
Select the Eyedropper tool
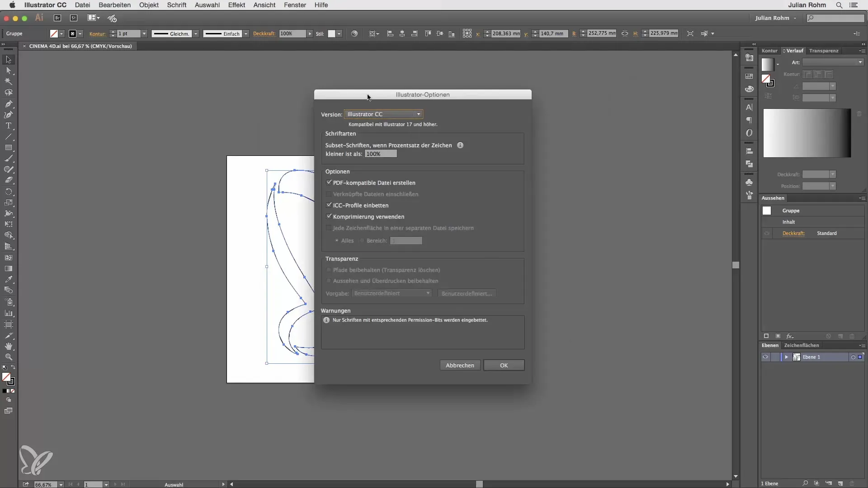9,279
